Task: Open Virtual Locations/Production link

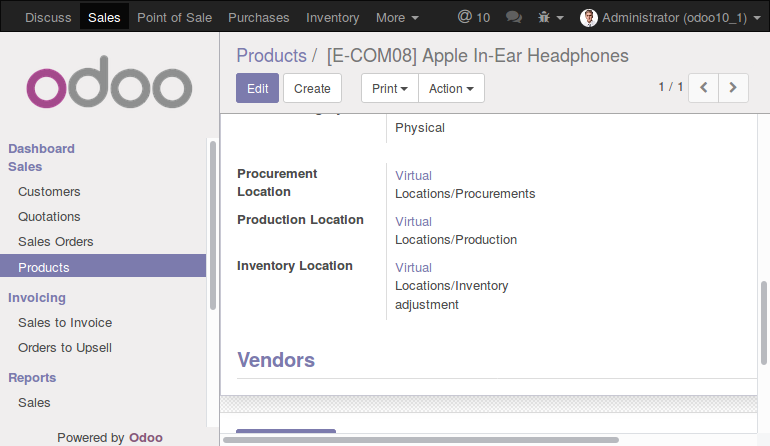Action: click(x=456, y=230)
